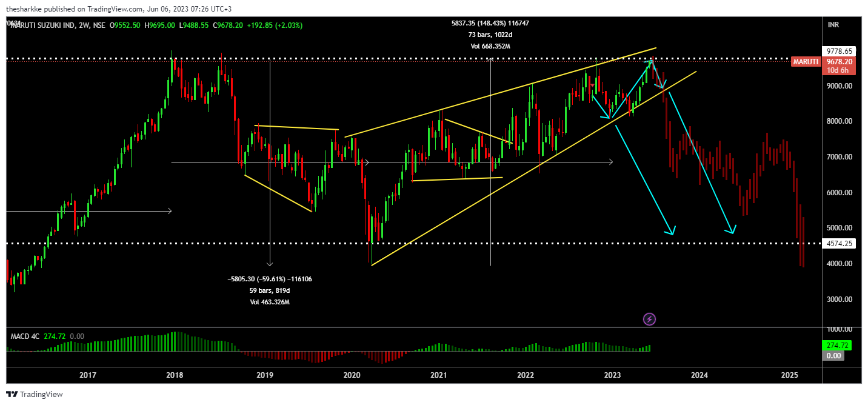Click the TradingView logo at the bottom

point(35,395)
